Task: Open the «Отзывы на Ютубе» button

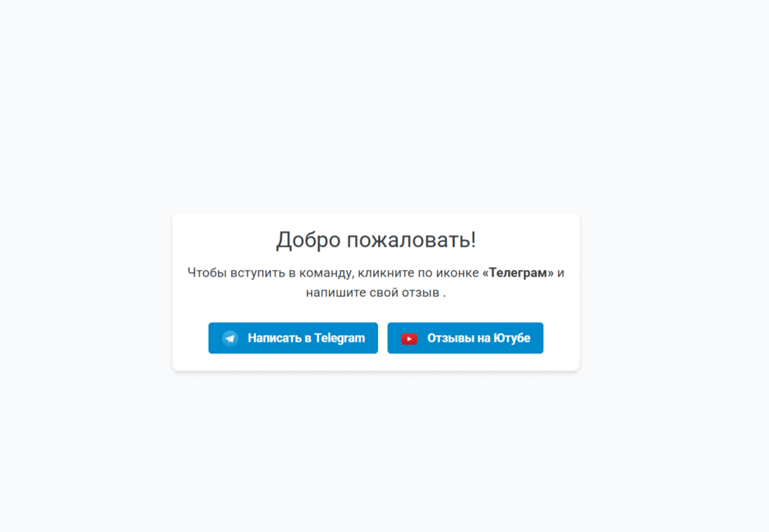Action: coord(465,338)
